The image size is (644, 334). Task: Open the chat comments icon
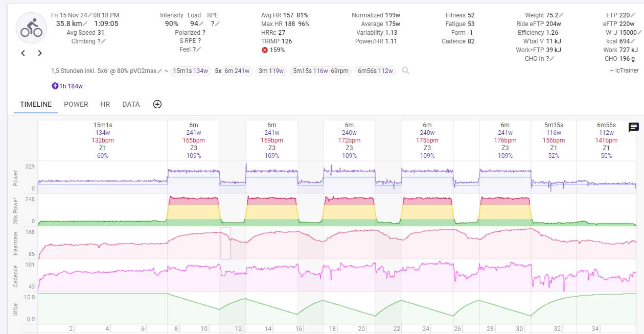pos(633,128)
